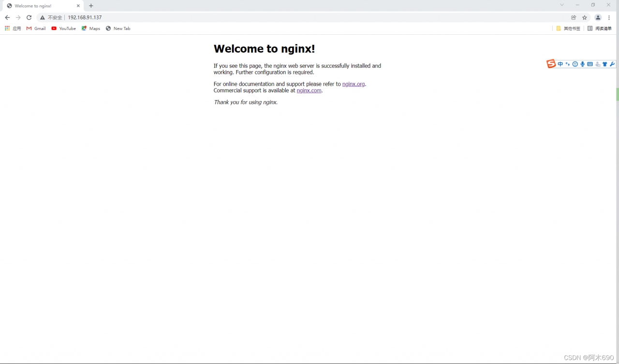619x364 pixels.
Task: Open the Chrome profile avatar menu
Action: [x=598, y=17]
